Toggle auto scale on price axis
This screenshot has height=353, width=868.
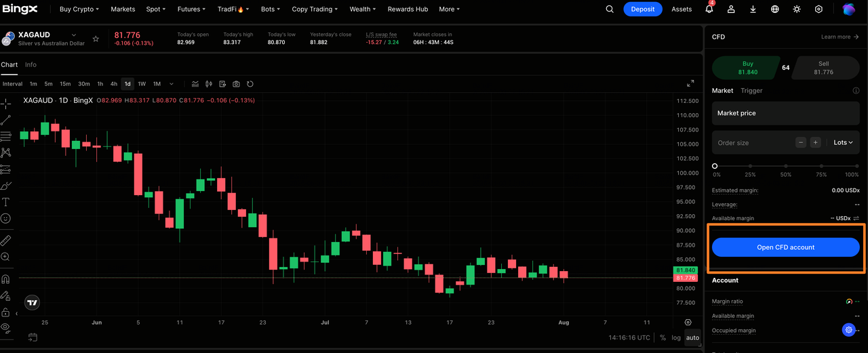(x=692, y=337)
